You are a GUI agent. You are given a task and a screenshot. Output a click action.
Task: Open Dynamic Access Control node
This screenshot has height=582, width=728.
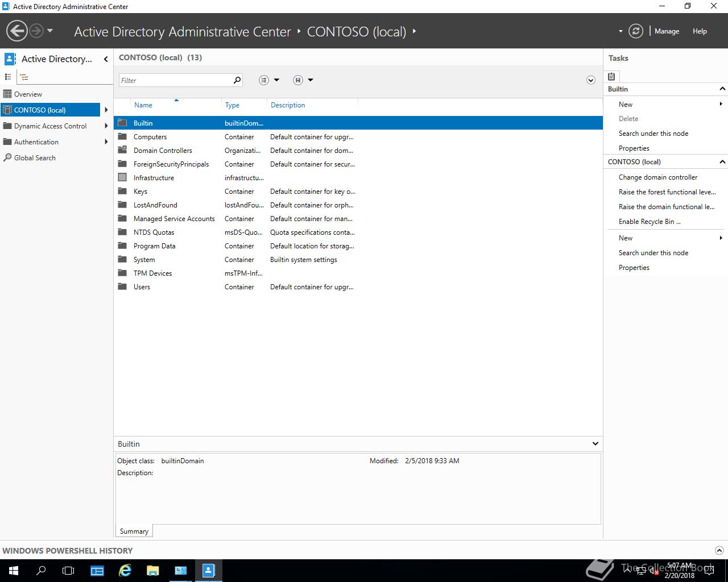50,126
